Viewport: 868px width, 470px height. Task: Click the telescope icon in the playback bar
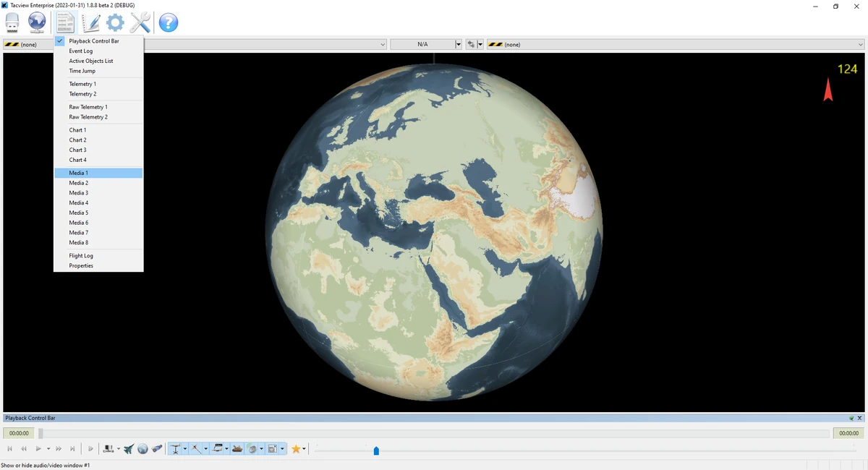158,448
